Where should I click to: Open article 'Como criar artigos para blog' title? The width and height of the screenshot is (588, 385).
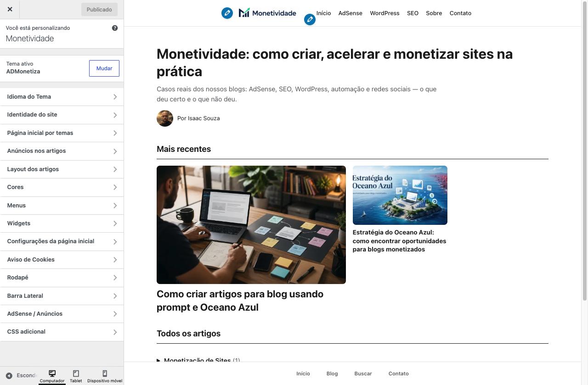coord(240,301)
